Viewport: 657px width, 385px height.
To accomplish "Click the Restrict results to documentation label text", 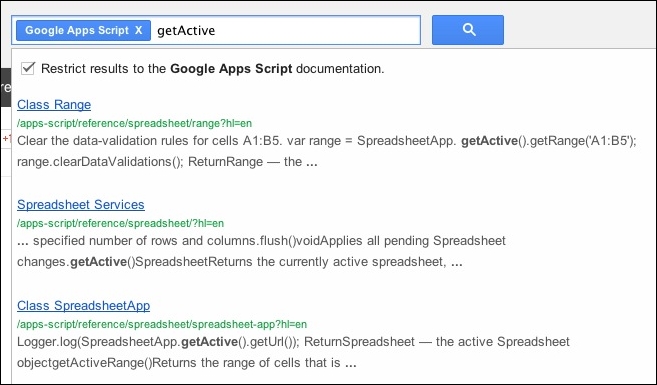I will tap(212, 69).
